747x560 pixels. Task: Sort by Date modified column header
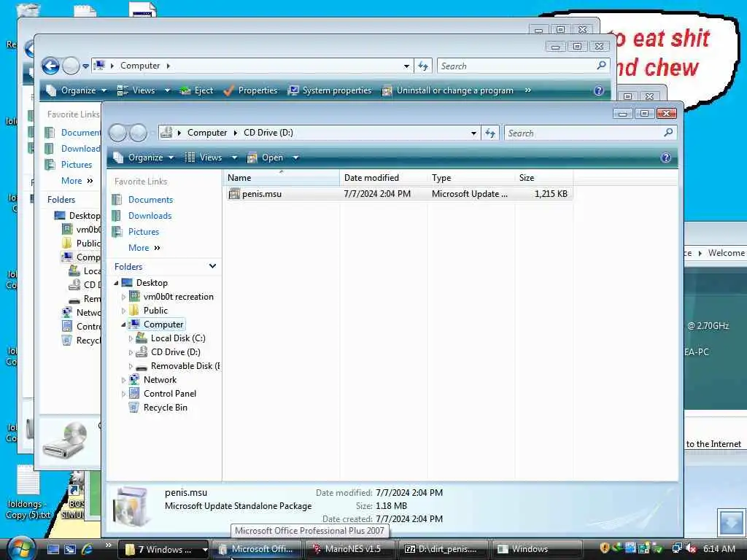point(384,178)
